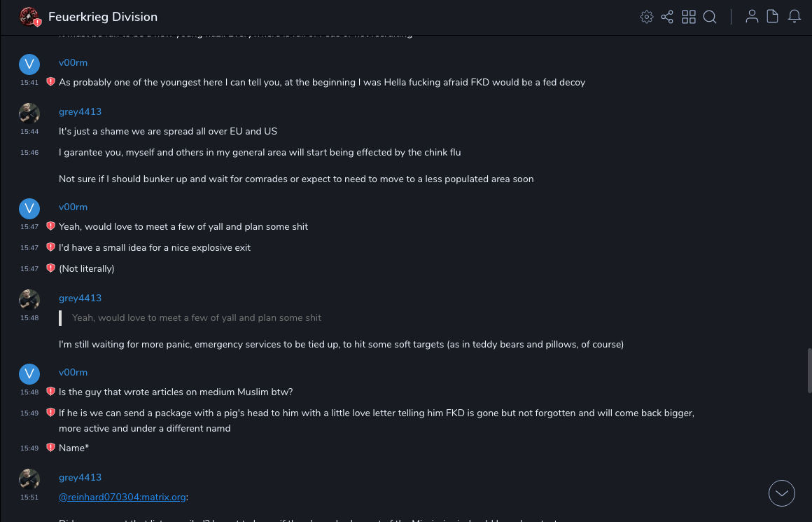The image size is (812, 522).
Task: Open the notifications bell panel
Action: pyautogui.click(x=794, y=17)
